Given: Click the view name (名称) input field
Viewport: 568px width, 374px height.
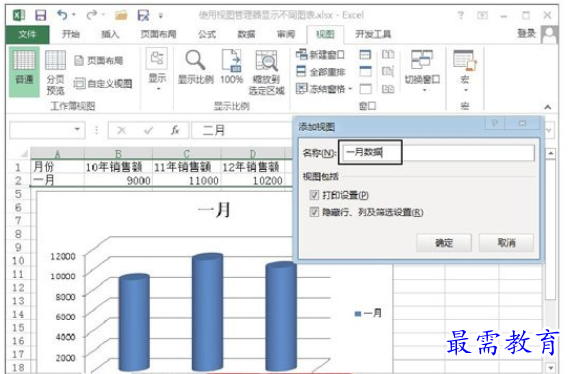Looking at the screenshot, I should pos(437,153).
